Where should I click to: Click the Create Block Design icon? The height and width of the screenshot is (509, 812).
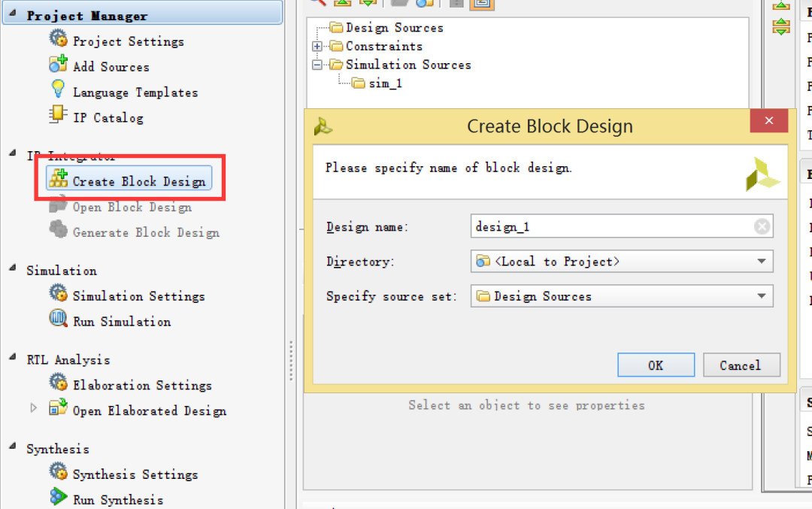point(58,179)
